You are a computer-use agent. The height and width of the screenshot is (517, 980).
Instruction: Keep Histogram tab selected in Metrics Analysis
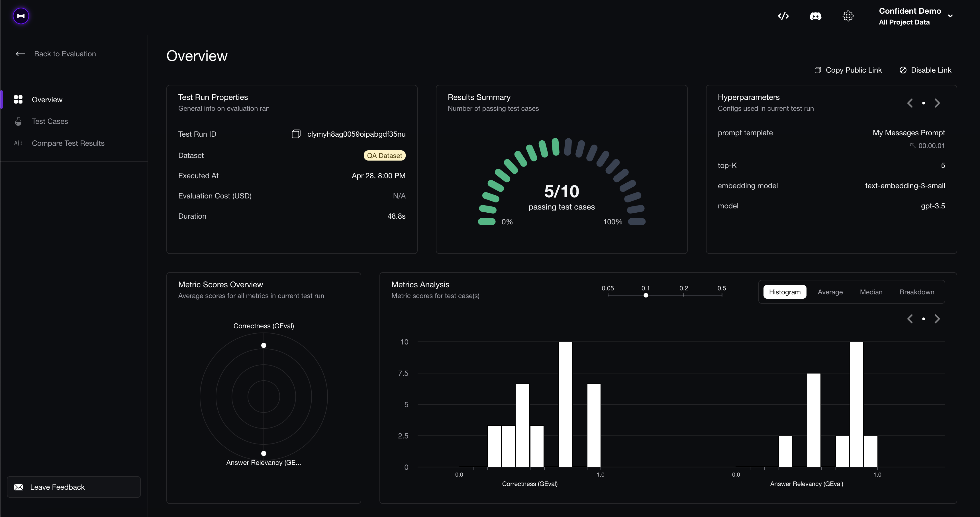click(x=785, y=292)
